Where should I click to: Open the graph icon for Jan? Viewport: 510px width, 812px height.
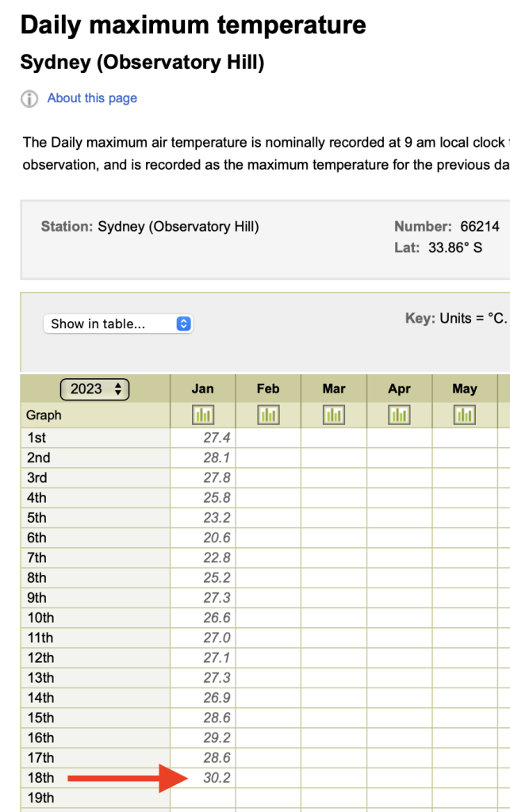(x=203, y=415)
